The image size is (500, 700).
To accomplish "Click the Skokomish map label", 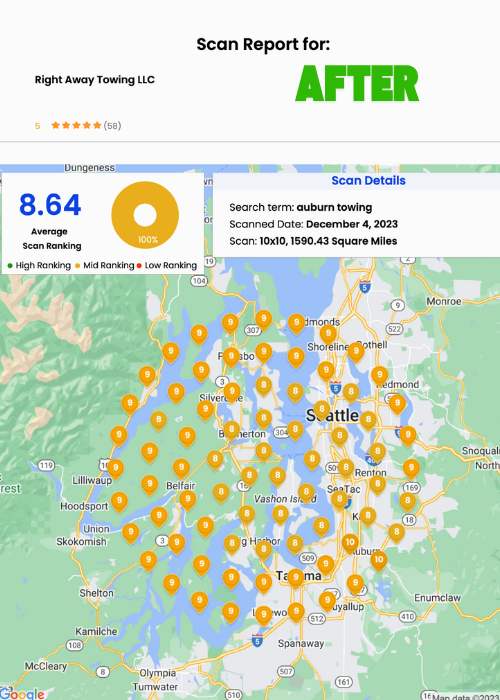I will click(81, 542).
